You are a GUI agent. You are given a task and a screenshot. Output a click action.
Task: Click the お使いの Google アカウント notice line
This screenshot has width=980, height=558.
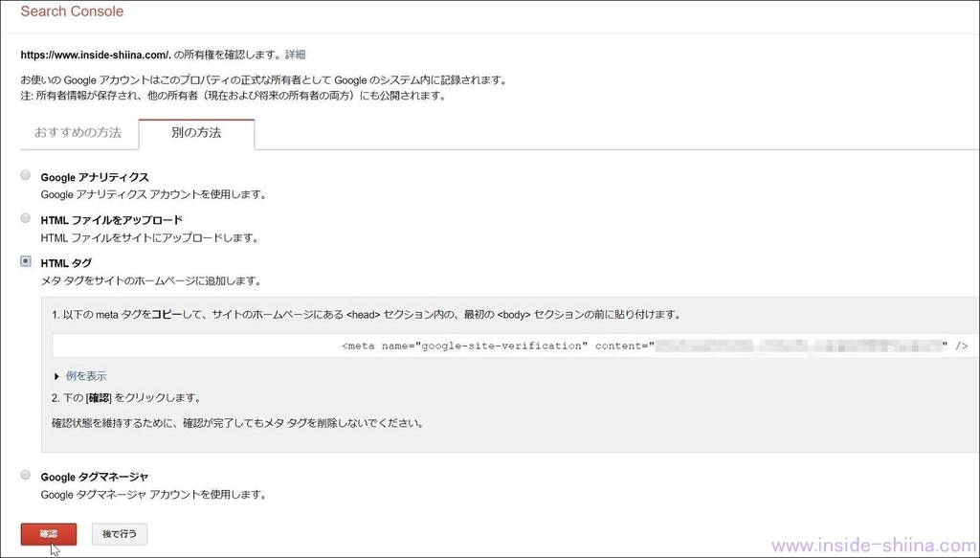(x=263, y=80)
